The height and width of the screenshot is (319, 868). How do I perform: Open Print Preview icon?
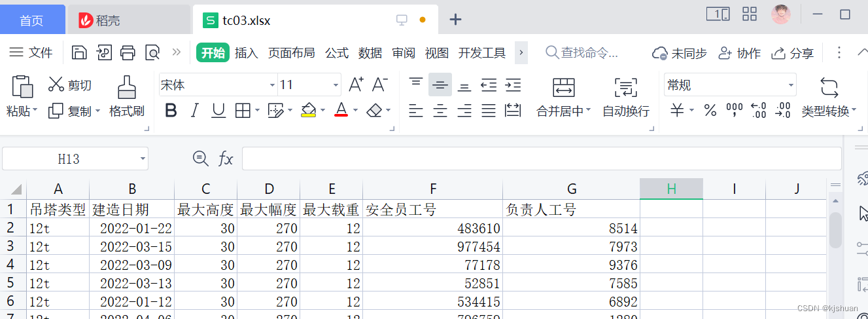152,52
